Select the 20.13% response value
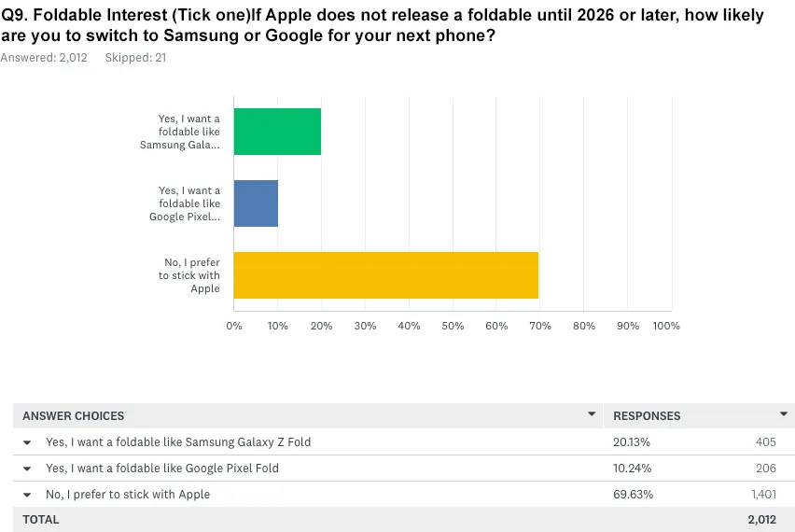The image size is (795, 532). (631, 442)
